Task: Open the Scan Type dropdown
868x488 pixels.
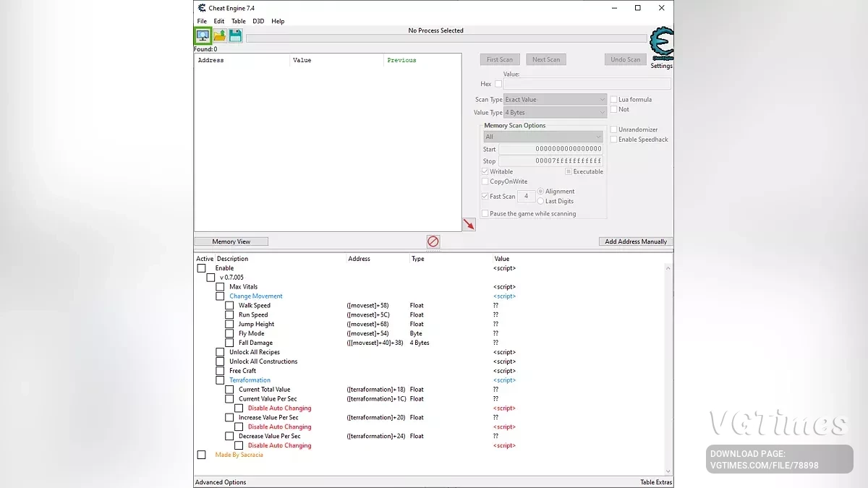Action: (x=555, y=99)
